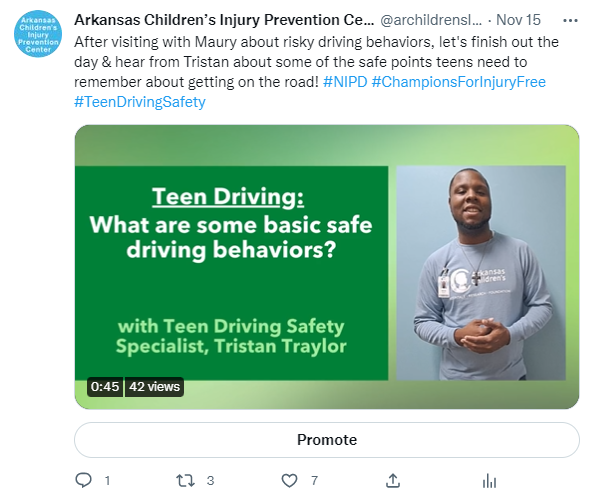Image resolution: width=594 pixels, height=499 pixels.
Task: Click the account display name
Action: click(x=224, y=20)
